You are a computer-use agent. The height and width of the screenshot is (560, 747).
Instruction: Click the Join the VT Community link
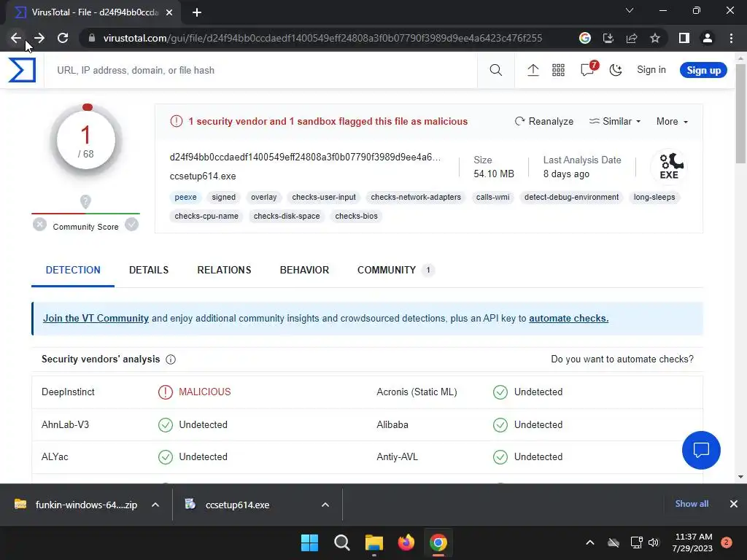[96, 318]
